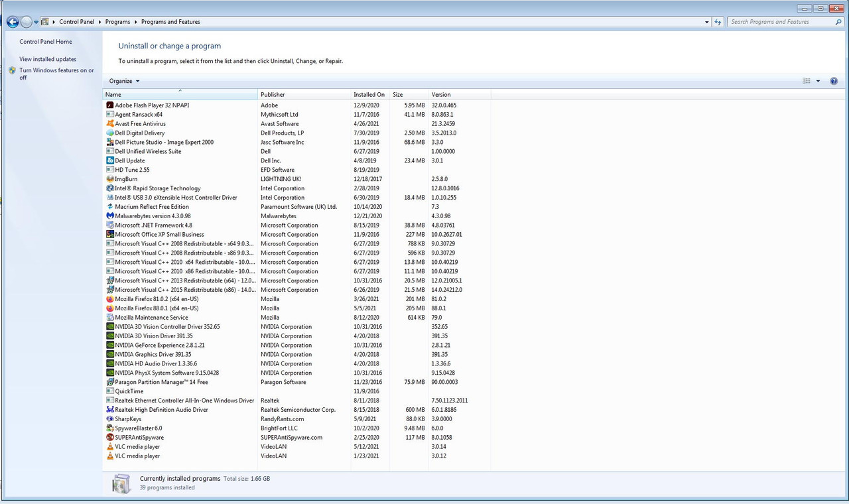
Task: Click the Malwarebytes version 4.3.0.98 icon
Action: (x=110, y=216)
